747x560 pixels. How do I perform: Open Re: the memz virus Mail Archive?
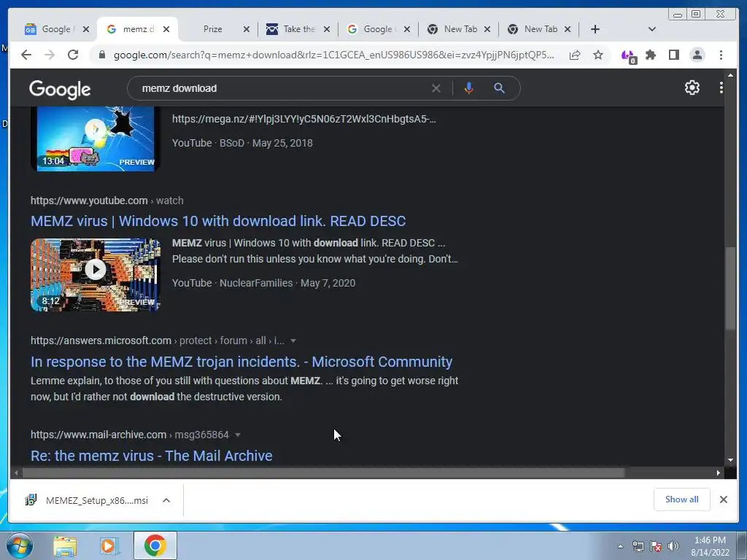tap(152, 456)
